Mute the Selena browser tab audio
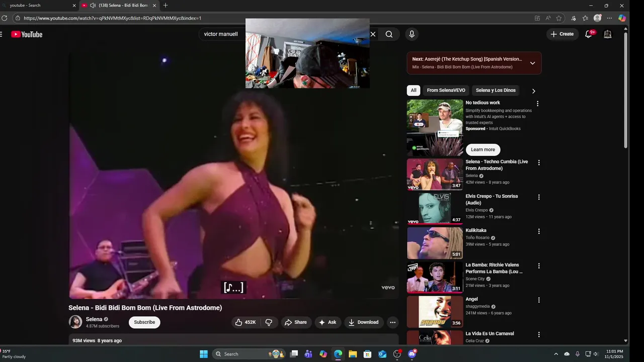 click(93, 6)
